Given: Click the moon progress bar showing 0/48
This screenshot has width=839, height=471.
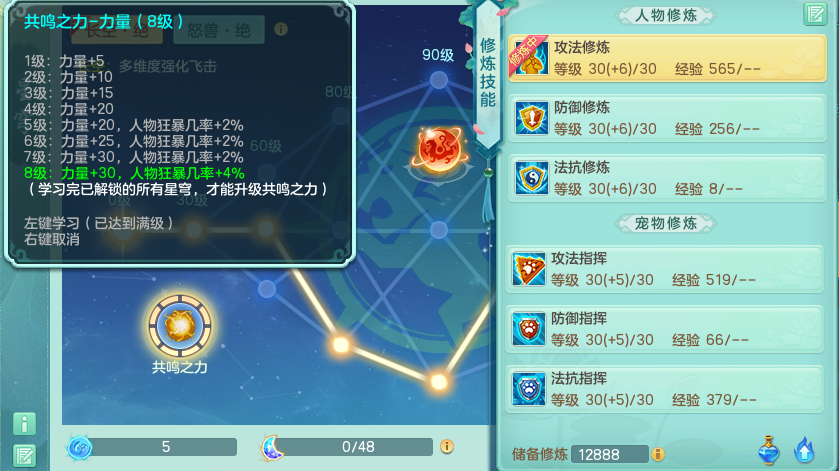Looking at the screenshot, I should (348, 447).
